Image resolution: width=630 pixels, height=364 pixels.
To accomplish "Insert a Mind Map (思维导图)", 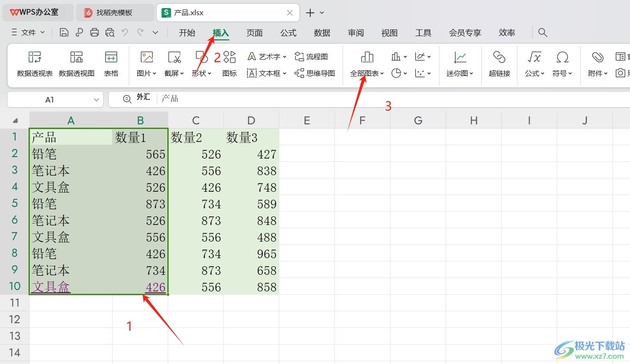I will point(315,73).
